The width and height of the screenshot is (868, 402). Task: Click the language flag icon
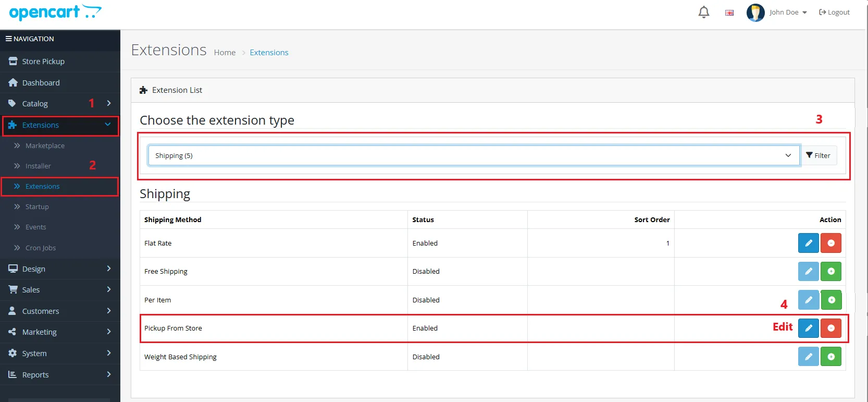coord(729,13)
